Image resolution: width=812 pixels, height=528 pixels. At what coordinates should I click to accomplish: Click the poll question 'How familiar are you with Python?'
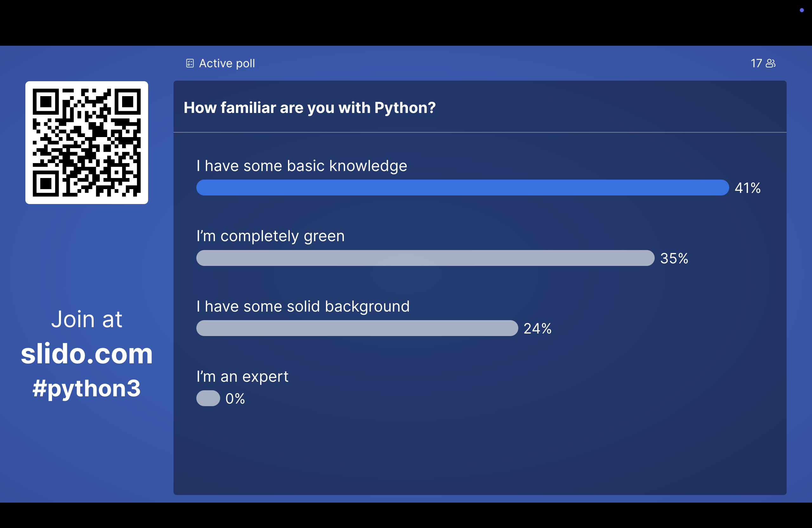310,108
